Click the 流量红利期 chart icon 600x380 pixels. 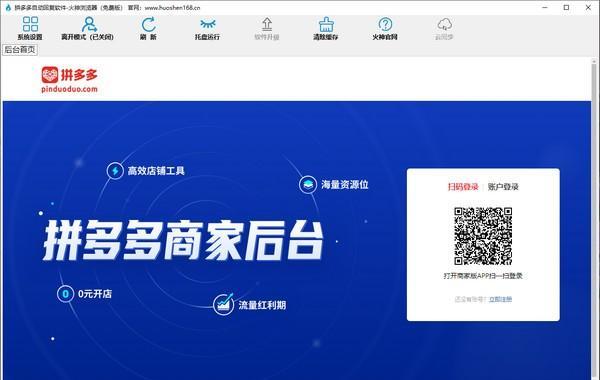coord(223,305)
